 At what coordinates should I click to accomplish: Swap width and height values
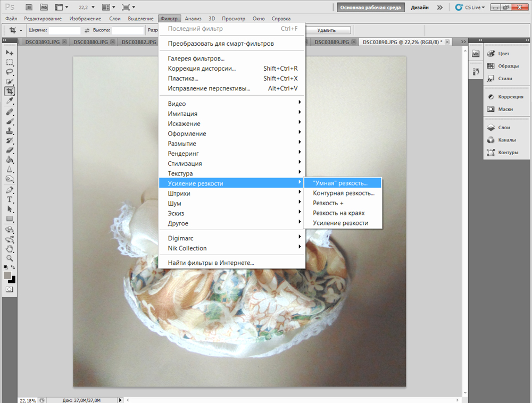pyautogui.click(x=87, y=30)
